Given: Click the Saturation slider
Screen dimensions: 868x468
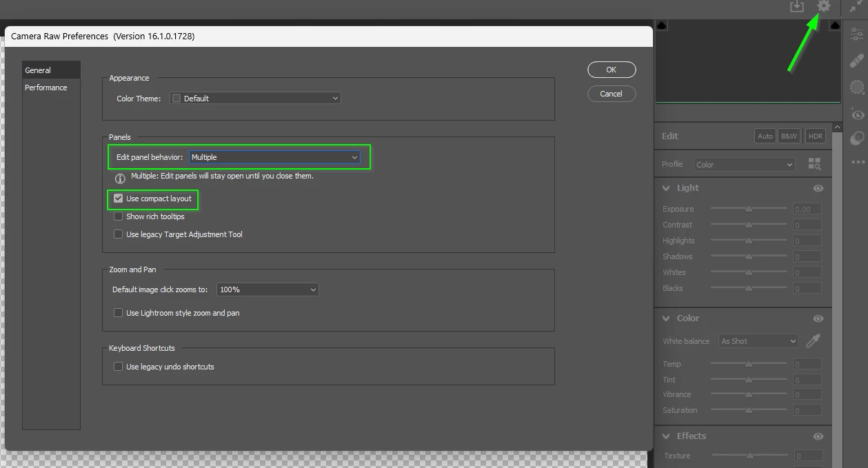Looking at the screenshot, I should 749,409.
